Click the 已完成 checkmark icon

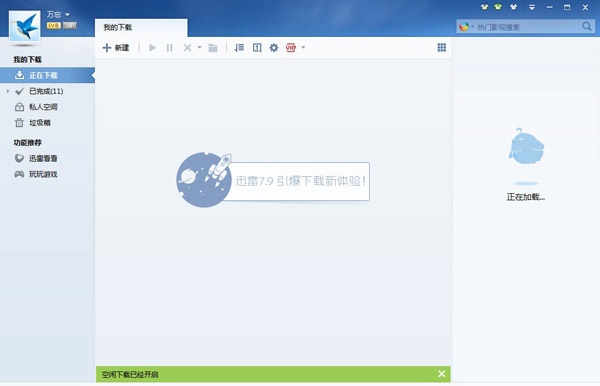[x=19, y=91]
